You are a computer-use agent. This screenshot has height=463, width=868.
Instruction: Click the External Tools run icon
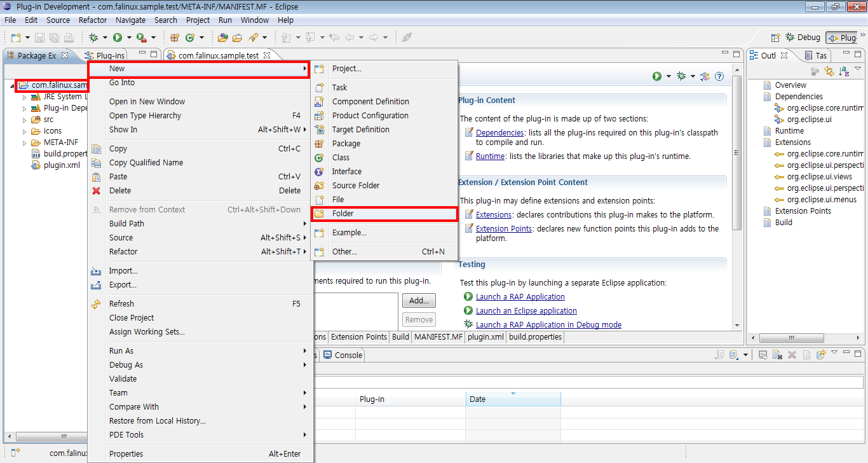tap(142, 38)
